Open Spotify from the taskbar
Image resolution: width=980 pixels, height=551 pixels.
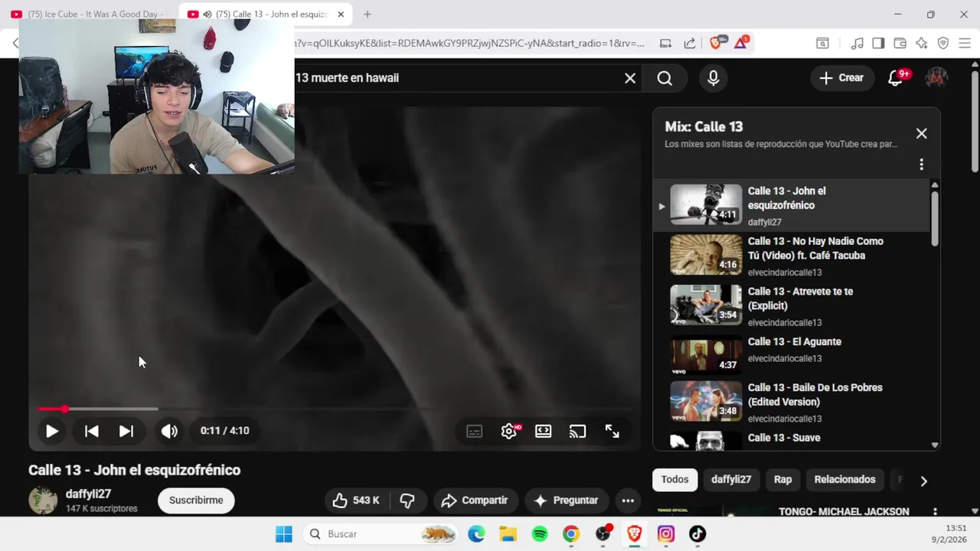click(540, 534)
